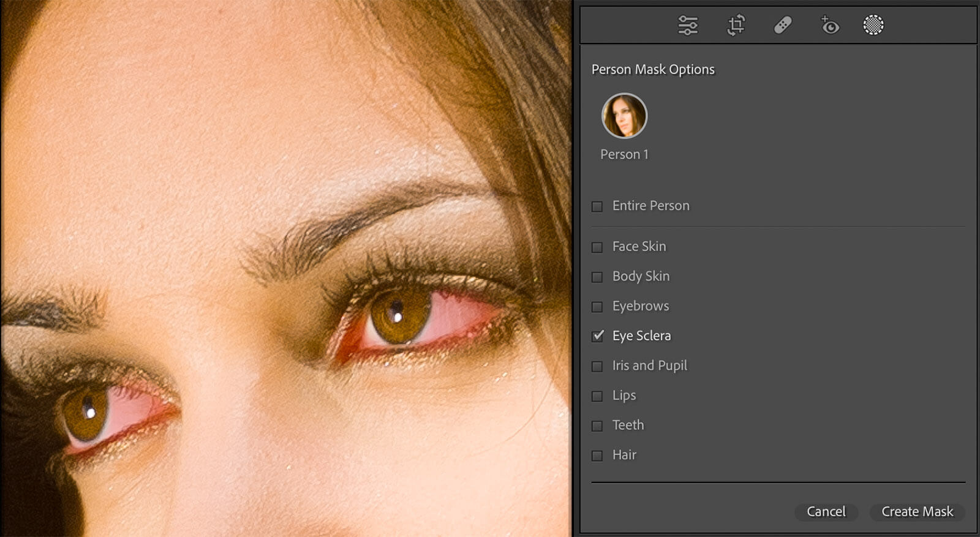Image resolution: width=980 pixels, height=537 pixels.
Task: Tick the Hair checkbox
Action: (x=597, y=456)
